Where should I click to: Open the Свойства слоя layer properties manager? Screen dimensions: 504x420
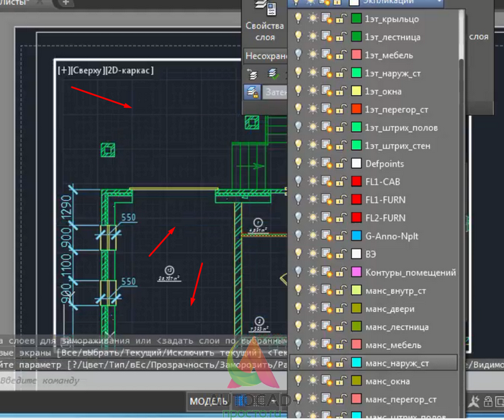coord(265,21)
